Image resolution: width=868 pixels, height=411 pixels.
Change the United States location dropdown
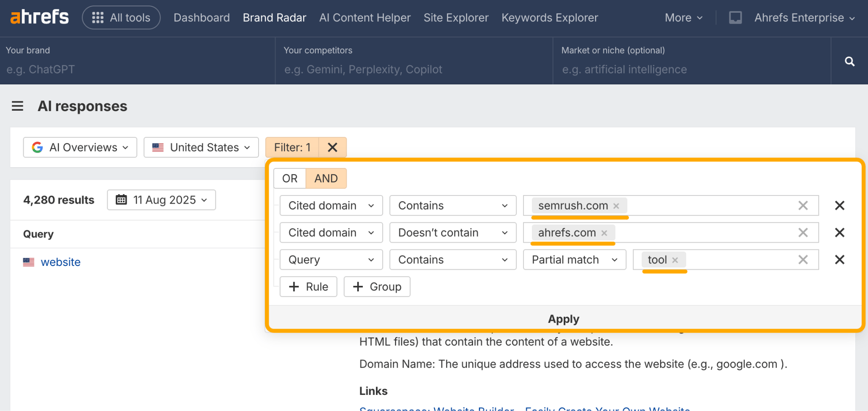(201, 147)
